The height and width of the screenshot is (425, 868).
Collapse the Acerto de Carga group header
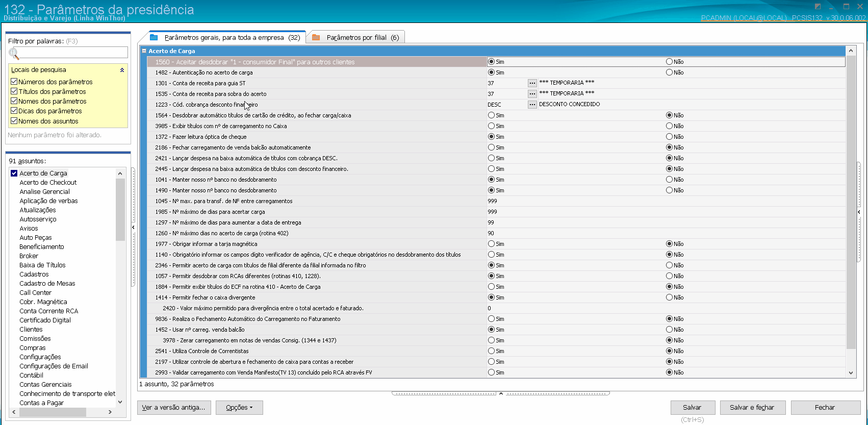(x=144, y=51)
